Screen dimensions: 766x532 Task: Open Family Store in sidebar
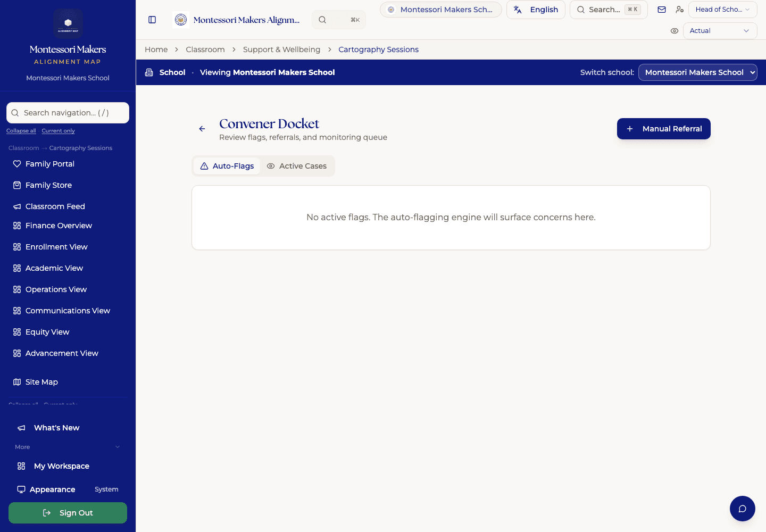point(68,185)
